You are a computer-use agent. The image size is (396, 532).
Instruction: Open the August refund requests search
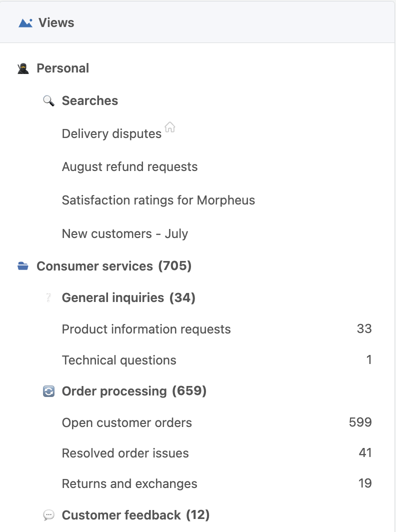click(x=129, y=167)
